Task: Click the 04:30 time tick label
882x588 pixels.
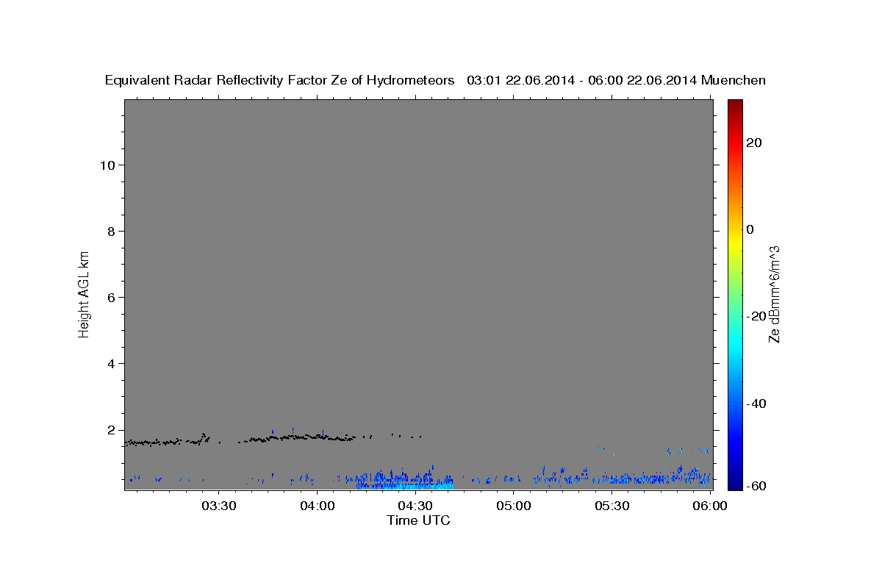Action: tap(415, 506)
